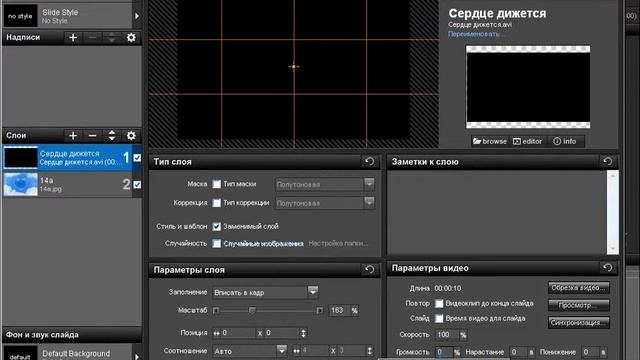Click Длина value 00:00:10

point(448,288)
